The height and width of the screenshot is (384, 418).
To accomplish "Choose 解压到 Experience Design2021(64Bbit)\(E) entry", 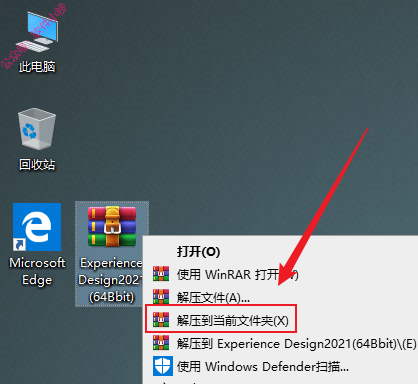I will pos(280,344).
